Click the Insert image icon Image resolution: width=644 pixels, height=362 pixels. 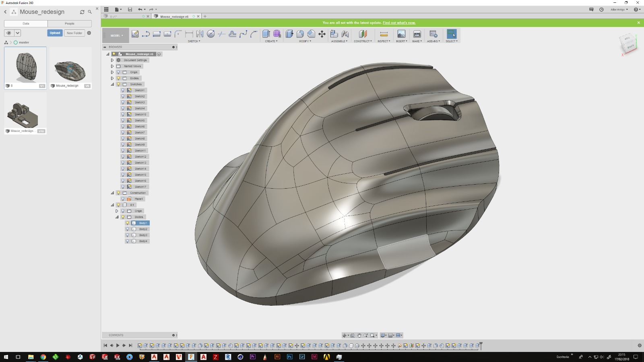coord(401,34)
